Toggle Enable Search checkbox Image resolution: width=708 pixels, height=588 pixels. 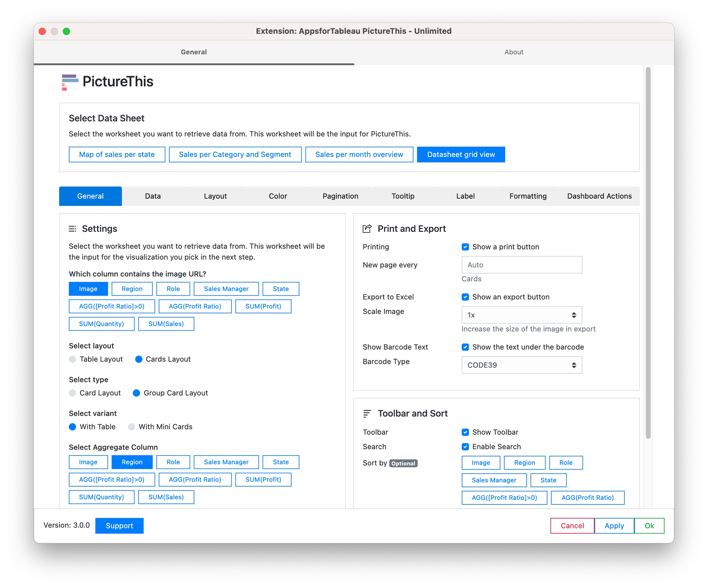(x=465, y=447)
